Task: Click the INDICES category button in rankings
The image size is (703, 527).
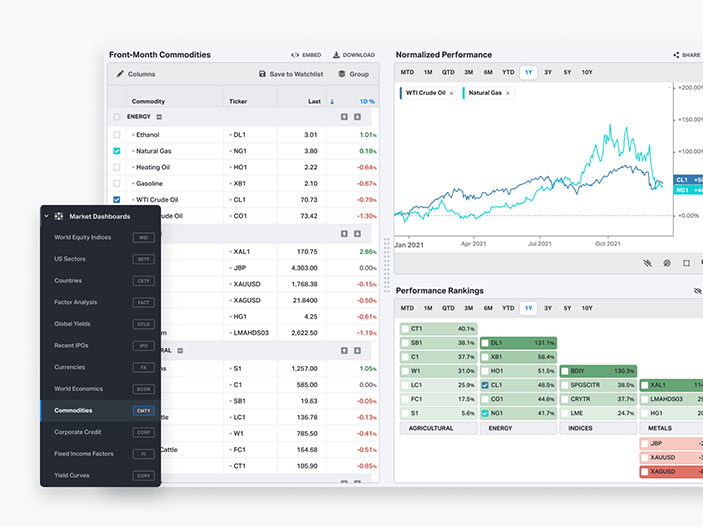Action: click(x=598, y=428)
